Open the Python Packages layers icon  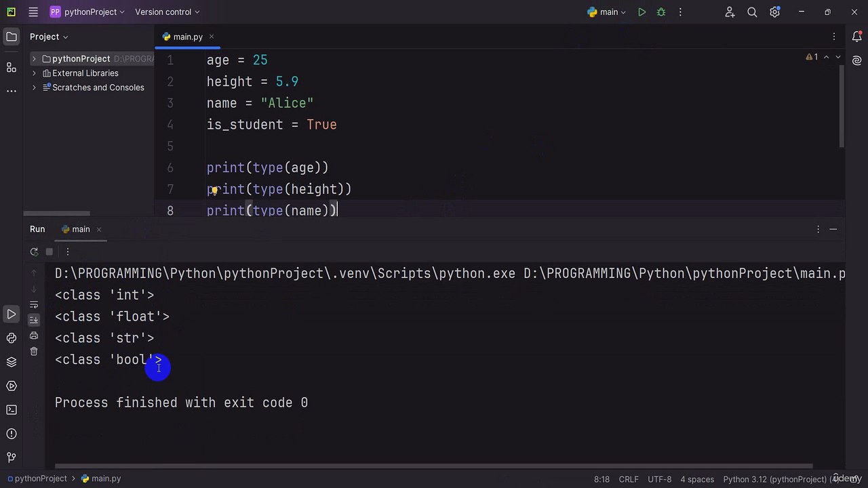point(12,362)
